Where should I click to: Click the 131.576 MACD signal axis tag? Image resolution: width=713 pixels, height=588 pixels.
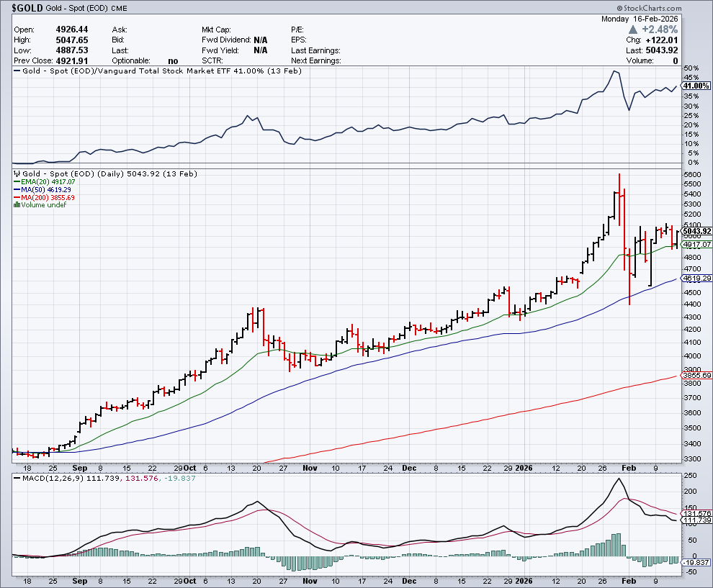click(697, 513)
